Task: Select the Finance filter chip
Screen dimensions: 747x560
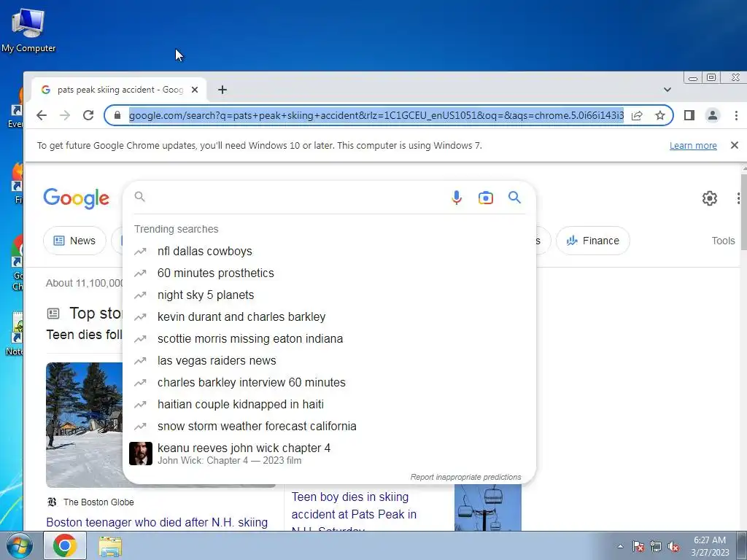Action: click(592, 241)
